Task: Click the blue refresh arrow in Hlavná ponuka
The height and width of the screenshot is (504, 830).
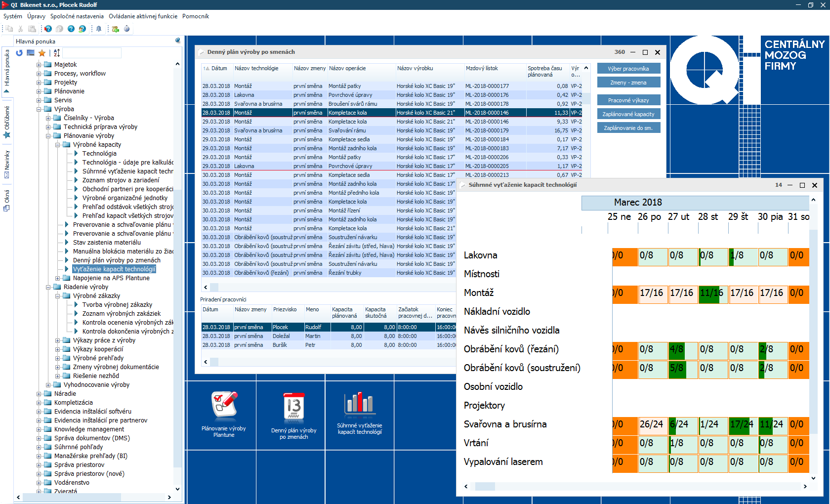Action: pyautogui.click(x=19, y=53)
